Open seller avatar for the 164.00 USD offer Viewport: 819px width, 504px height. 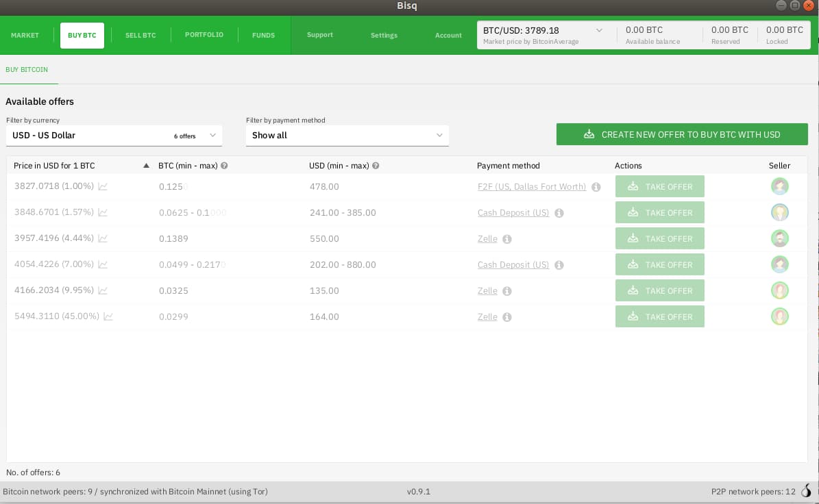click(779, 316)
